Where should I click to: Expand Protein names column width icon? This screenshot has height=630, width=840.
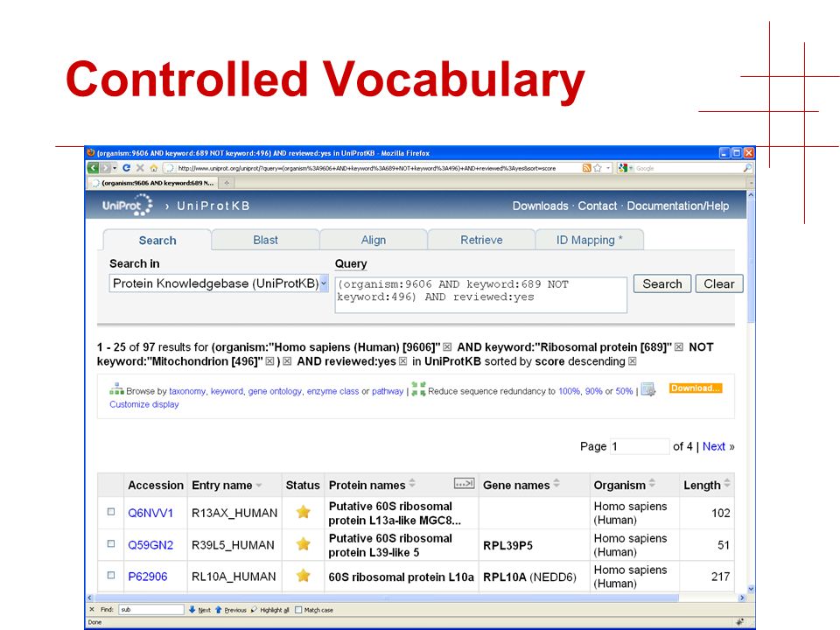click(464, 483)
